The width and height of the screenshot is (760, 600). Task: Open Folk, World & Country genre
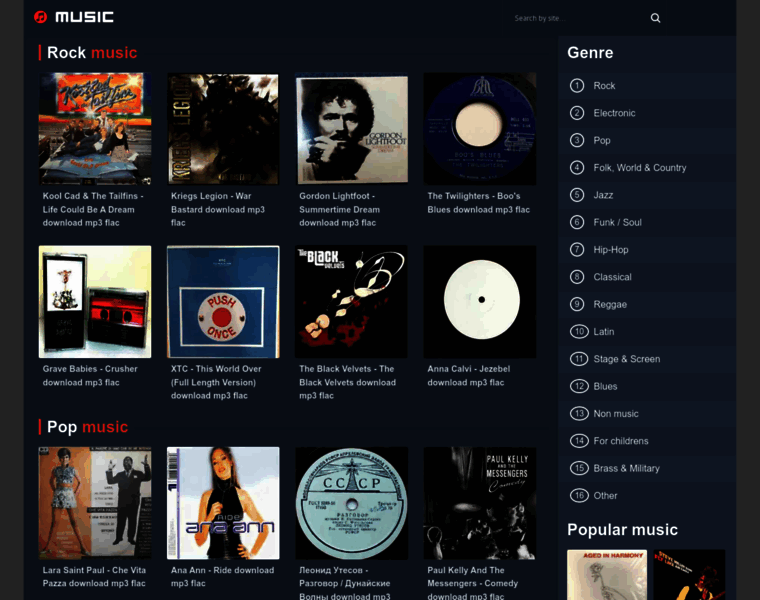coord(639,168)
